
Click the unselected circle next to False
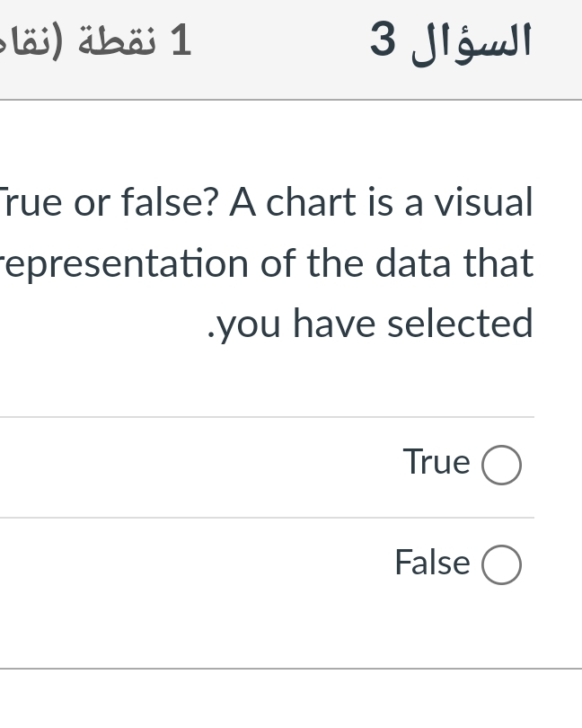point(502,565)
